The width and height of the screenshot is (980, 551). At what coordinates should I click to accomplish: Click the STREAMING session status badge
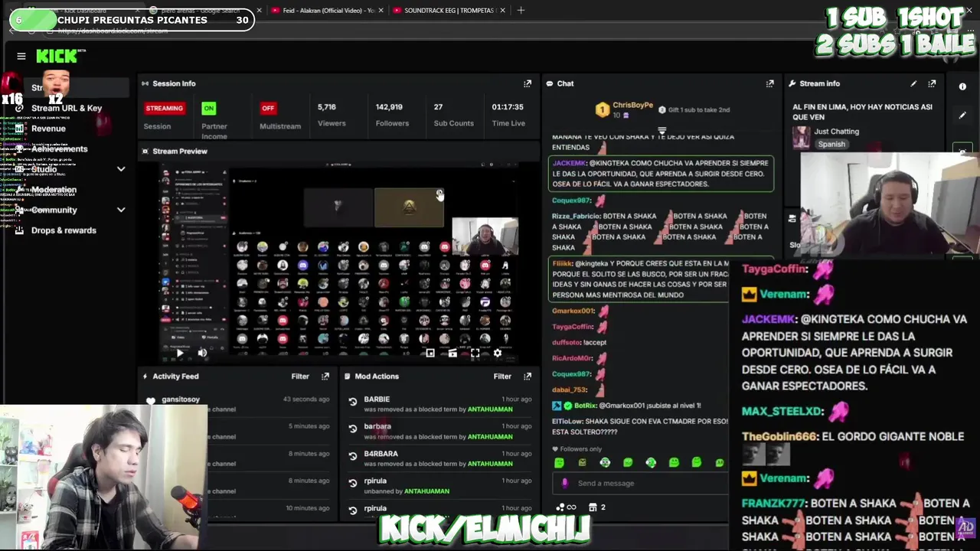165,109
